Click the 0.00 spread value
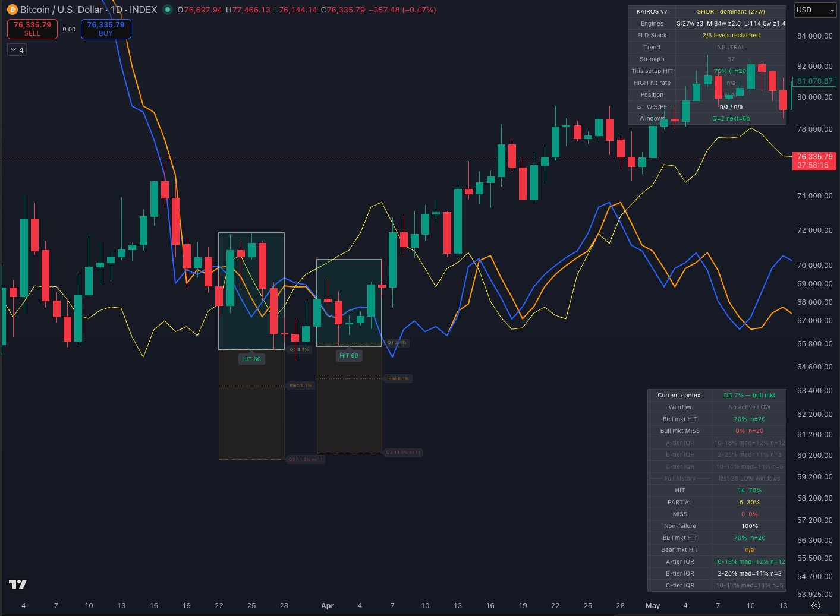840x616 pixels. (x=69, y=29)
